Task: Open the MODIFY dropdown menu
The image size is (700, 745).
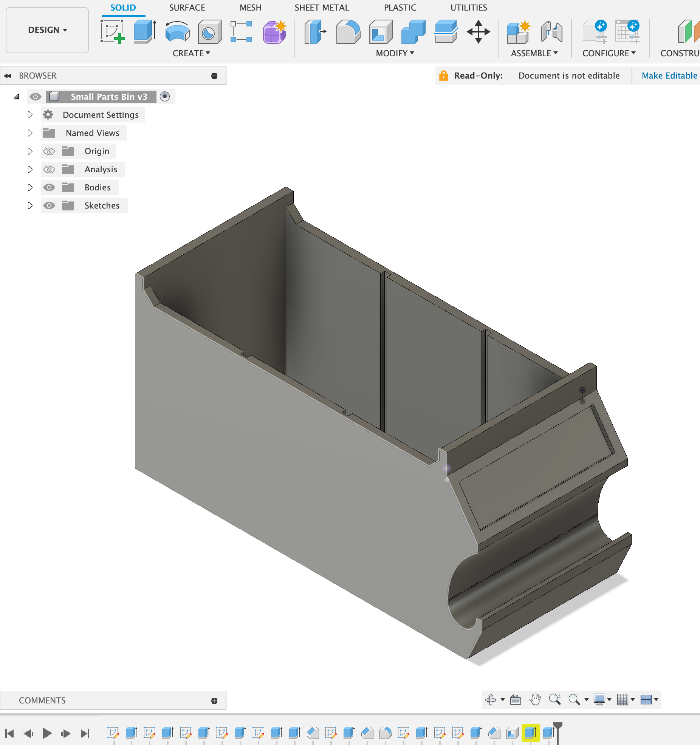Action: pos(395,53)
